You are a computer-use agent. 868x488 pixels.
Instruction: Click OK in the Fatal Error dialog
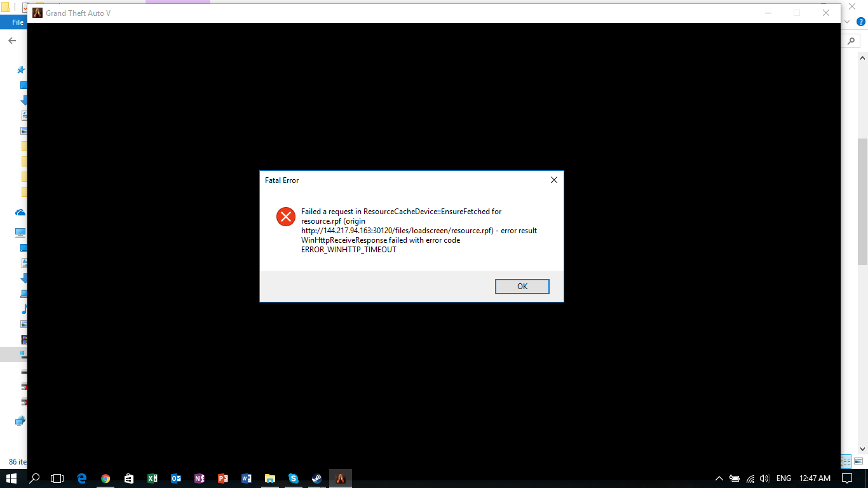522,287
